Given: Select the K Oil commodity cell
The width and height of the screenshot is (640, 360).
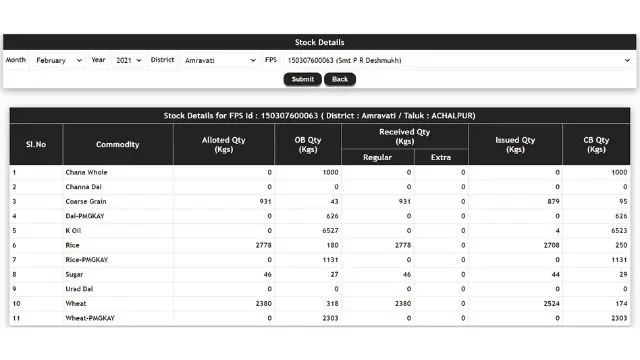Looking at the screenshot, I should point(118,231).
